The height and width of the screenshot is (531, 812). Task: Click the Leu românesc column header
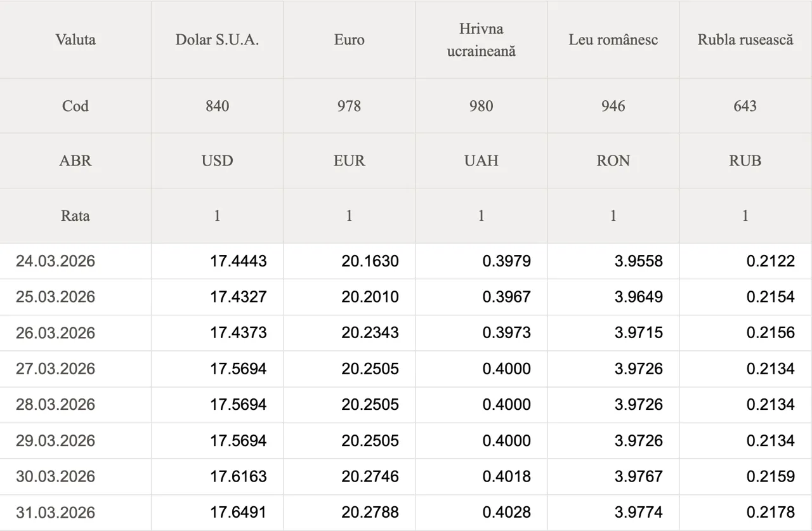coord(613,39)
